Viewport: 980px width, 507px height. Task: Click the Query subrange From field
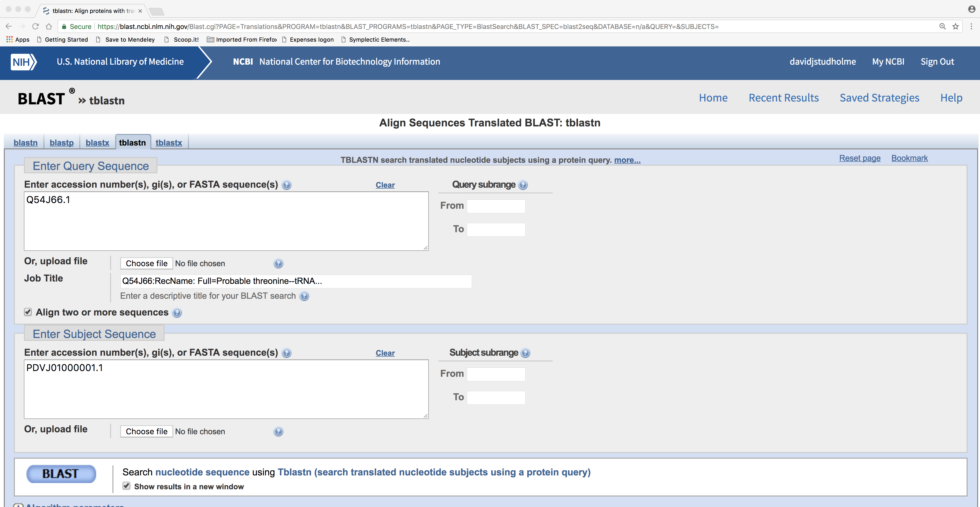496,206
